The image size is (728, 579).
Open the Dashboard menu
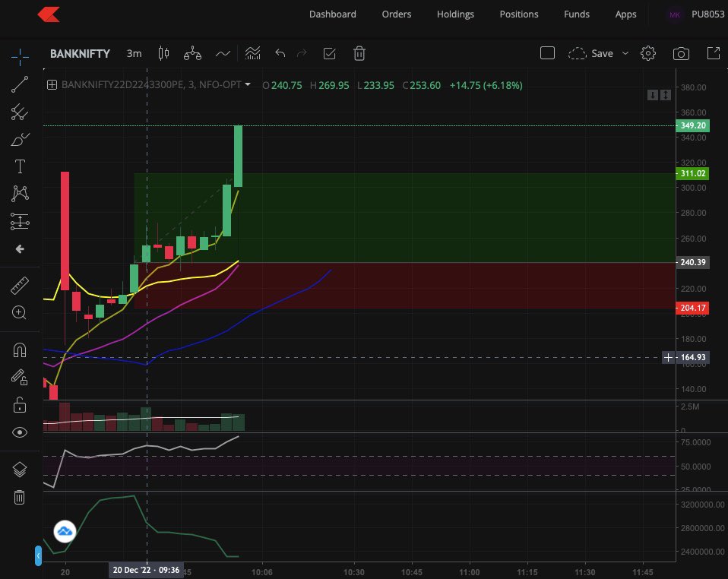pos(333,14)
